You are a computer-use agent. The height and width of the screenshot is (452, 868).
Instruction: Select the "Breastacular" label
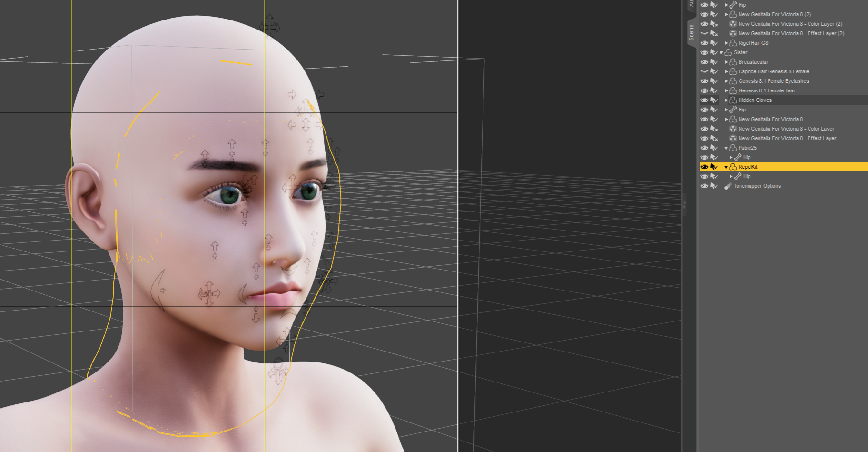753,62
